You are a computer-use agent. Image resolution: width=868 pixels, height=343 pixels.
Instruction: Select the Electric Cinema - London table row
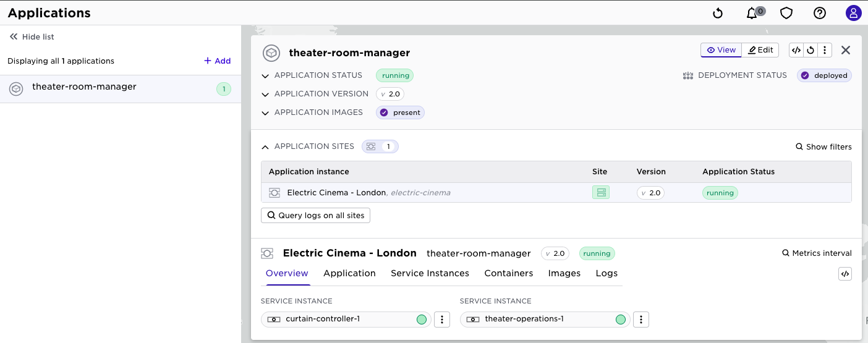click(x=556, y=192)
